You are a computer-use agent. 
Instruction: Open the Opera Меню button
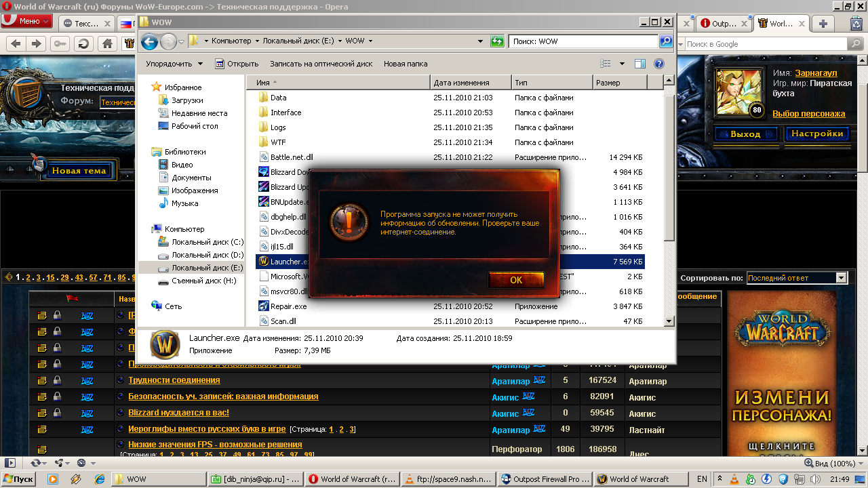[26, 21]
